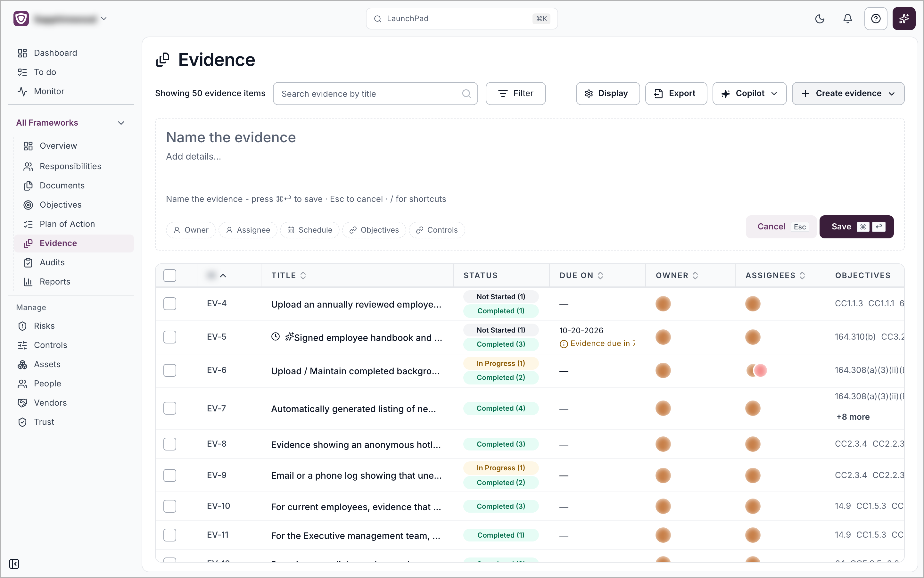Screen dimensions: 924x578
Task: Go to Monitor in sidebar
Action: click(x=49, y=91)
